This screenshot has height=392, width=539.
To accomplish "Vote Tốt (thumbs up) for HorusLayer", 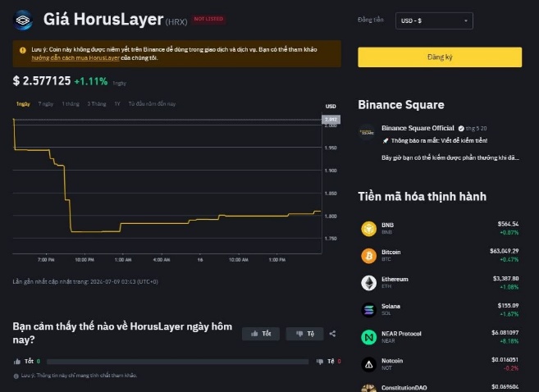I will pos(261,334).
